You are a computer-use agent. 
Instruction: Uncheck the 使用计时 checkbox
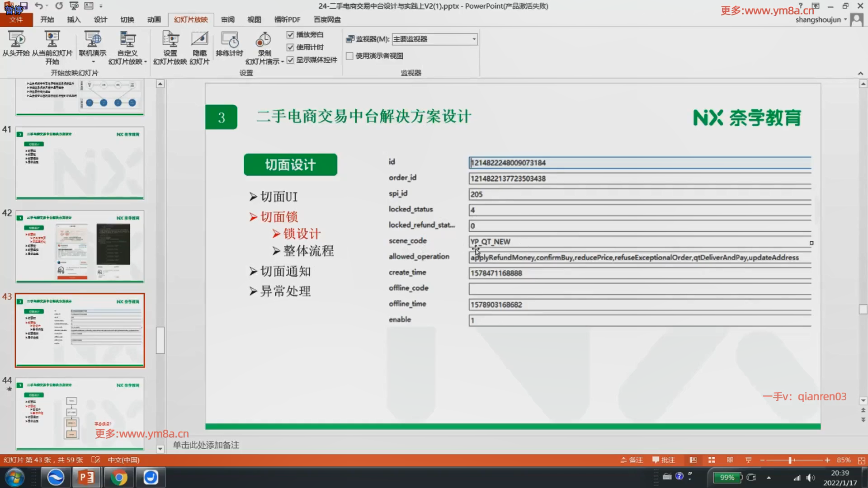[x=290, y=47]
